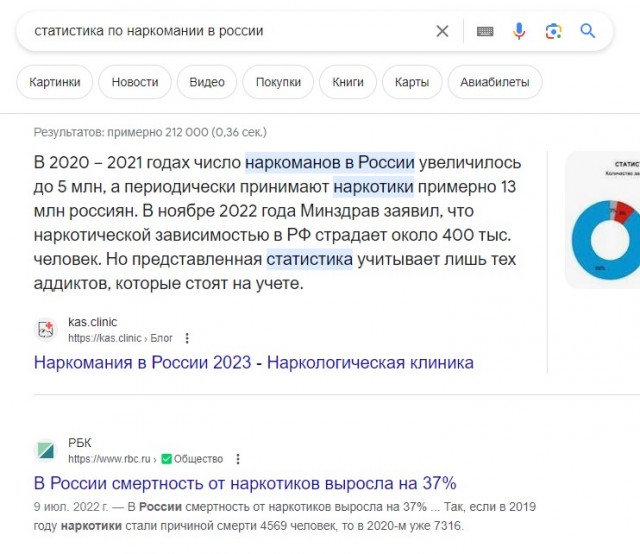Click the kas.clinic site name
640x554 pixels.
pyautogui.click(x=93, y=322)
